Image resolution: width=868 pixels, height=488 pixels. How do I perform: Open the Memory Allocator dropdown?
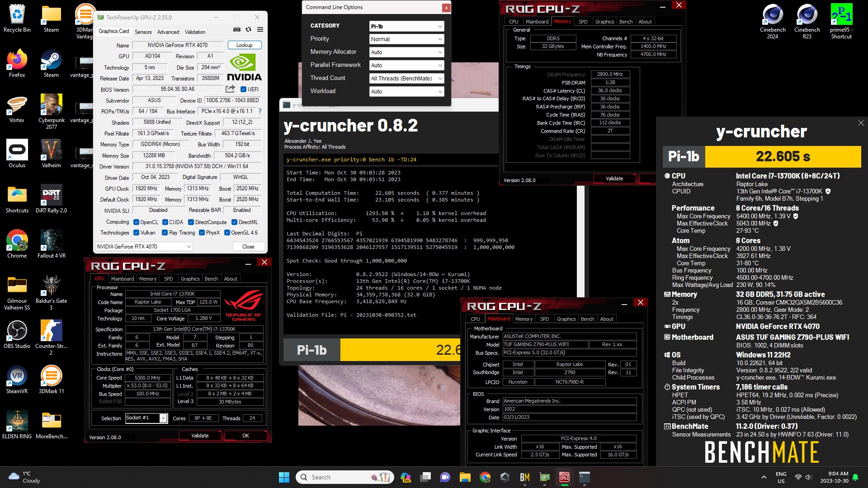406,52
